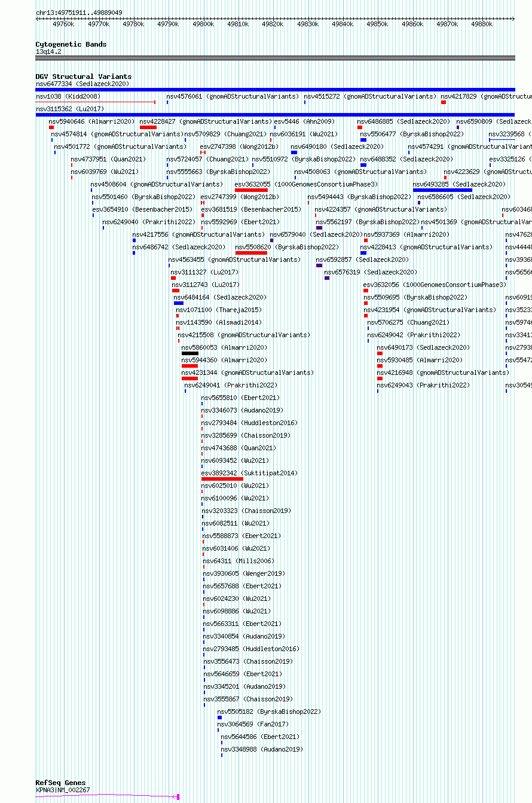Open variant nsv4576061 gnomAD label

[233, 96]
